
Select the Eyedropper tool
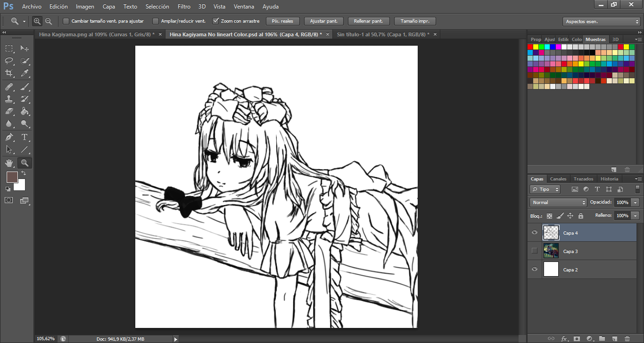(25, 73)
